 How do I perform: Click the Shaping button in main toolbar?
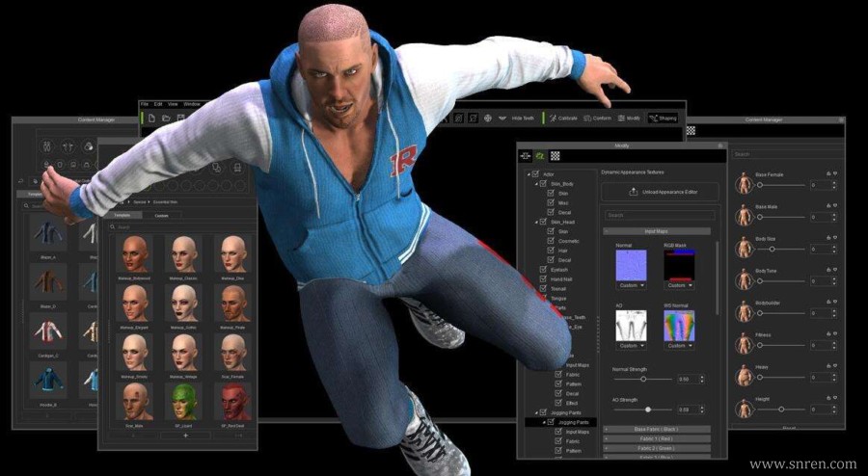click(x=664, y=119)
